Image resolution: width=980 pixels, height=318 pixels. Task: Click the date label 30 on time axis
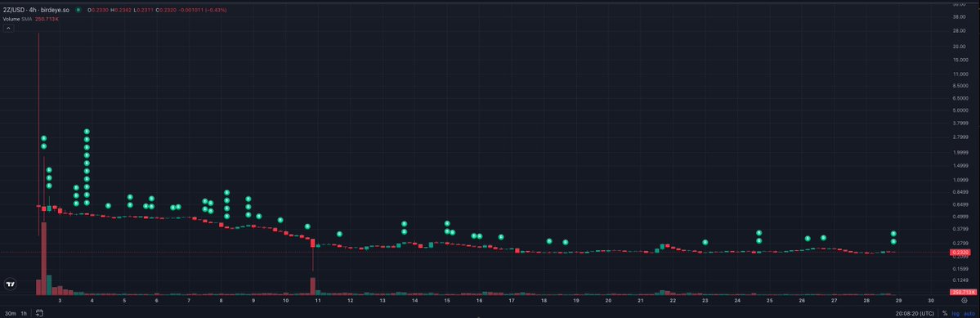click(x=931, y=301)
